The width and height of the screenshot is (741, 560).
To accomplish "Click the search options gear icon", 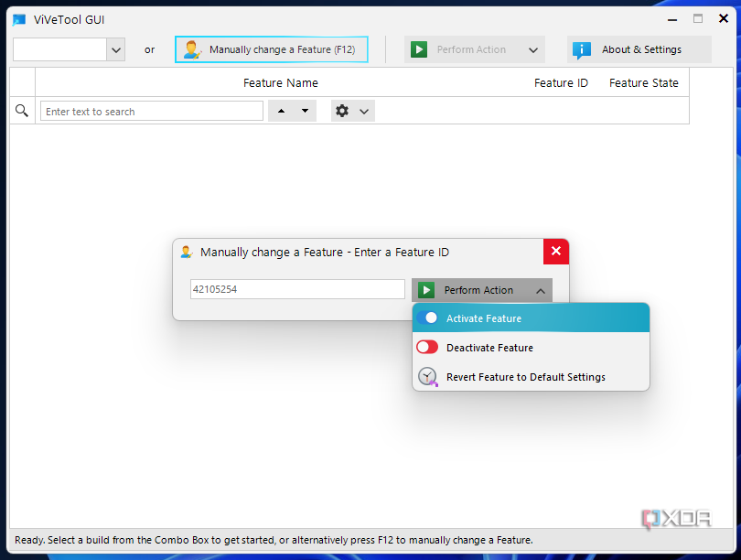I will point(342,111).
